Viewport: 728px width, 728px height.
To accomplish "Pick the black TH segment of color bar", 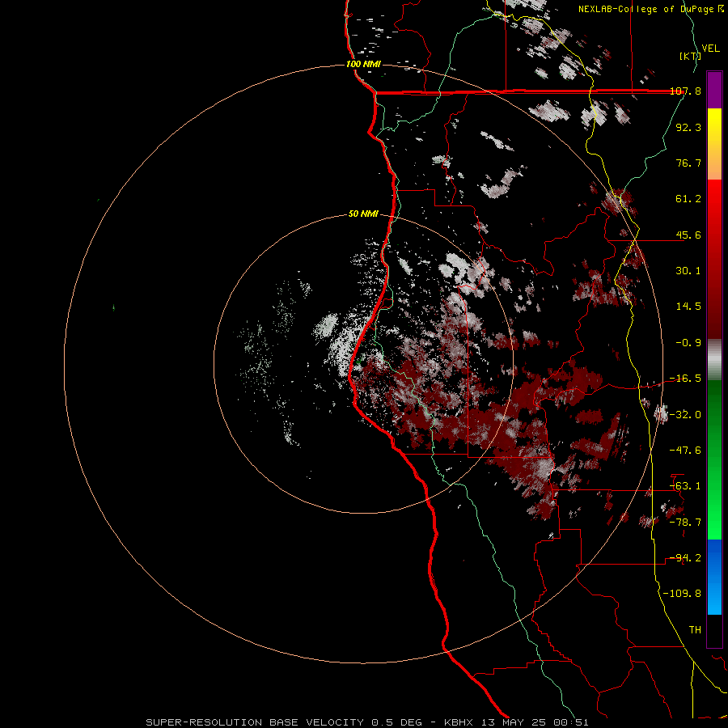I will pos(714,631).
